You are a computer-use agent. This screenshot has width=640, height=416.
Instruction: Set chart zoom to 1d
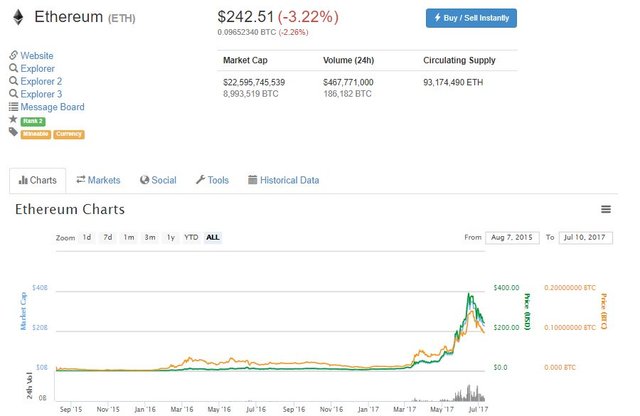point(87,237)
